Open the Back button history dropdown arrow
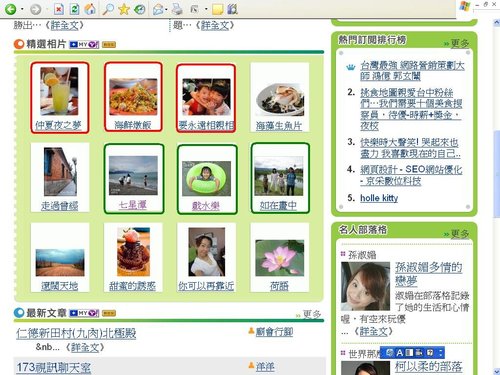Screen dimensions: 500x375 tap(22, 9)
